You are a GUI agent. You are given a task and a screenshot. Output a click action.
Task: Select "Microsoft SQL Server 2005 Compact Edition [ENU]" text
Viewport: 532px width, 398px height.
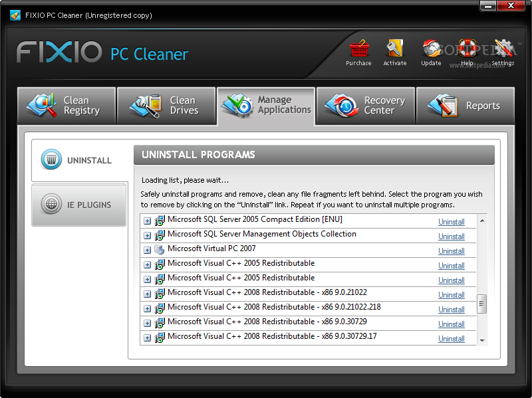(255, 219)
